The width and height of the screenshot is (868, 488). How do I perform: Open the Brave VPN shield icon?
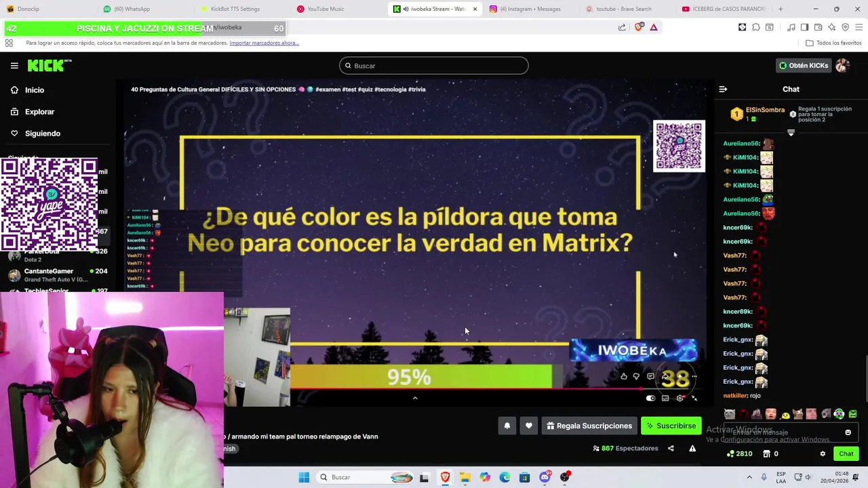[845, 27]
